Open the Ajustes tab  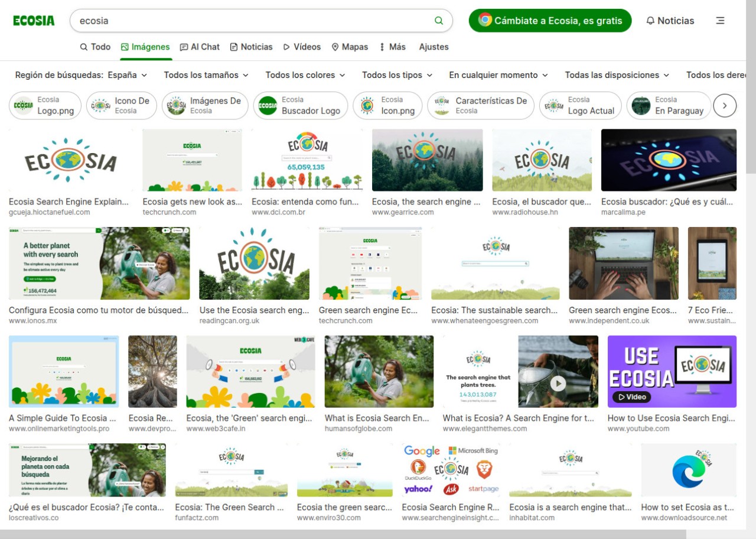pyautogui.click(x=434, y=47)
